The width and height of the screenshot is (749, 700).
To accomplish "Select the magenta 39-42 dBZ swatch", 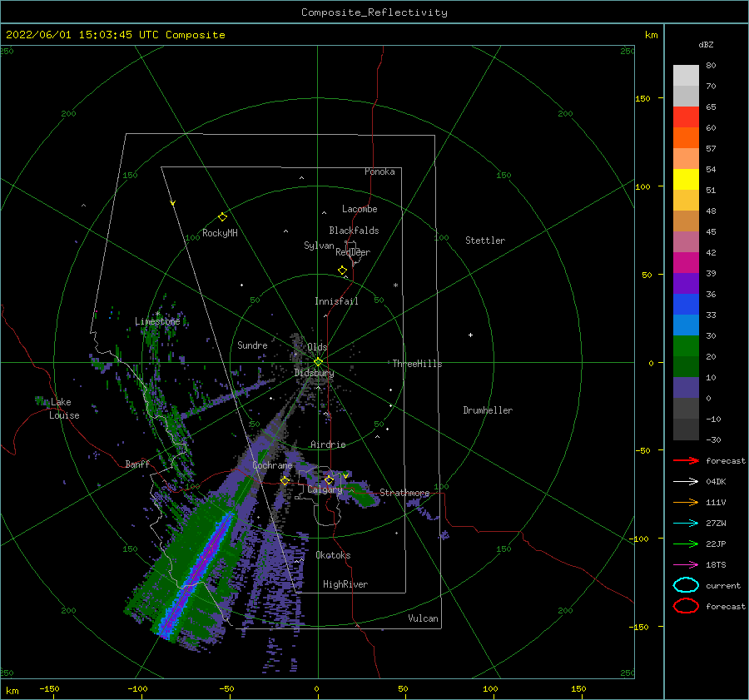I will click(x=686, y=263).
